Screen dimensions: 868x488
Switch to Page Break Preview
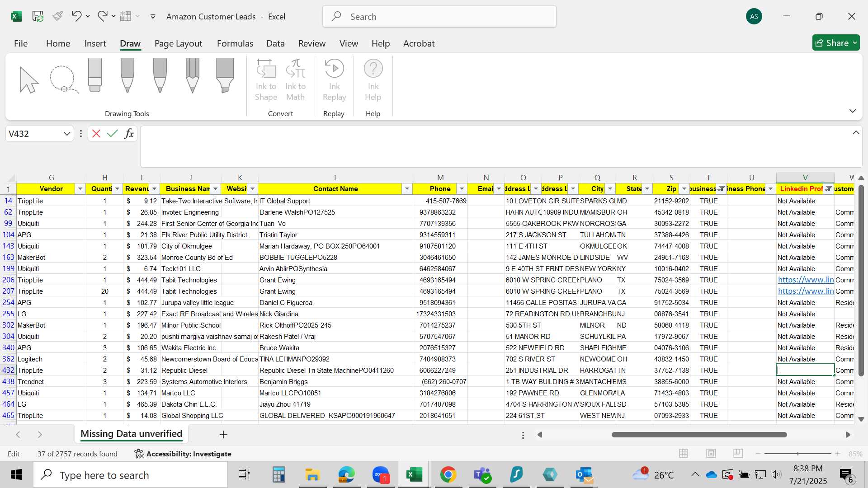738,453
